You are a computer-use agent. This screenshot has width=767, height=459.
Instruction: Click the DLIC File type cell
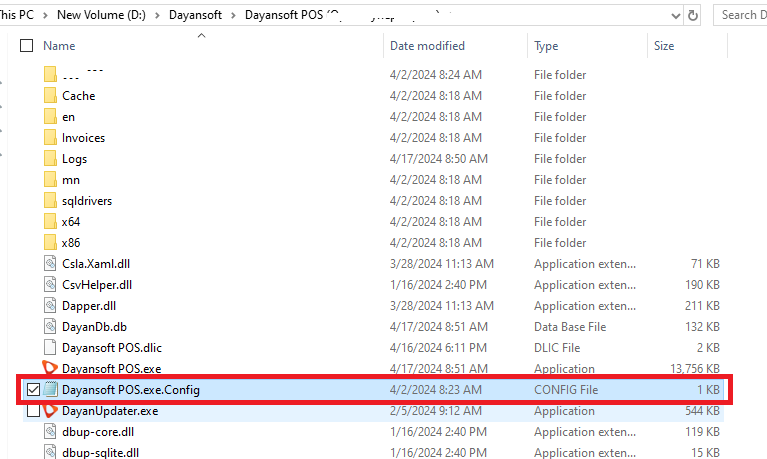click(557, 348)
